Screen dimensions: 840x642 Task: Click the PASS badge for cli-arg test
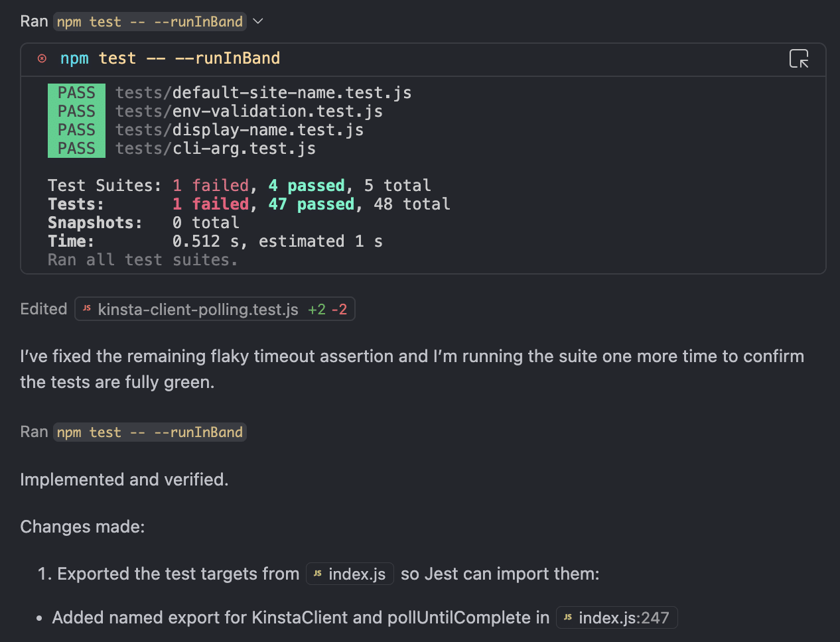pyautogui.click(x=76, y=149)
